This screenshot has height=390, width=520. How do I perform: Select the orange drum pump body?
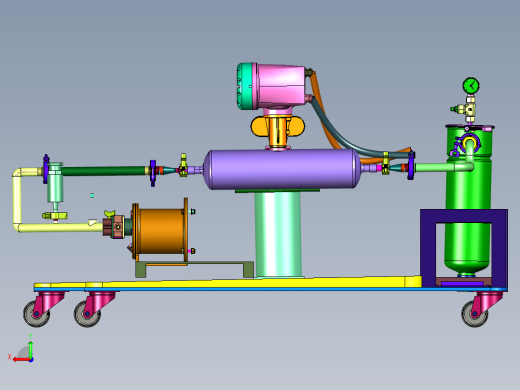click(x=160, y=231)
